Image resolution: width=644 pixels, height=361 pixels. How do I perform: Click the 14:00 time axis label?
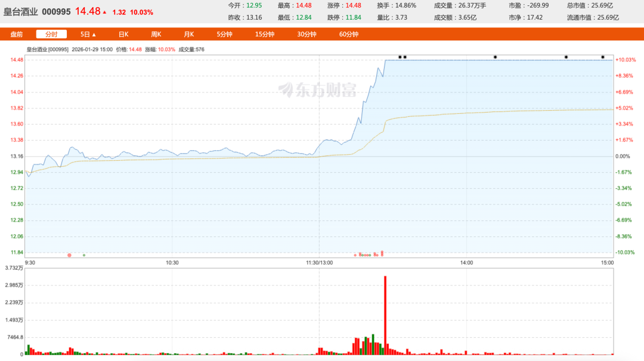[466, 263]
